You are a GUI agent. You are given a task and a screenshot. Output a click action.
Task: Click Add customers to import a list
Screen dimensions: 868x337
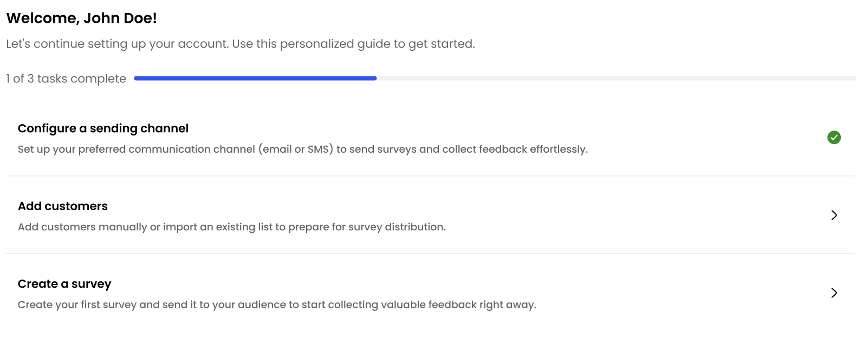coord(63,206)
